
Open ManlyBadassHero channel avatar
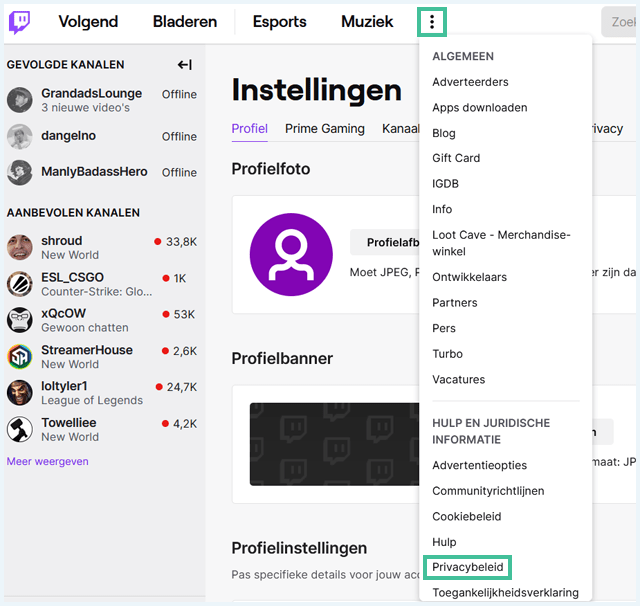20,172
